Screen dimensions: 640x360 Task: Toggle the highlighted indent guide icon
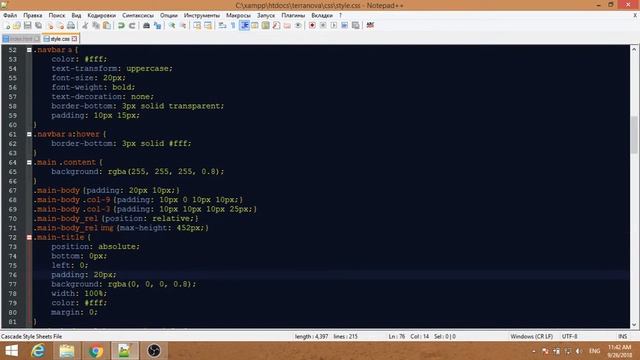tap(244, 26)
